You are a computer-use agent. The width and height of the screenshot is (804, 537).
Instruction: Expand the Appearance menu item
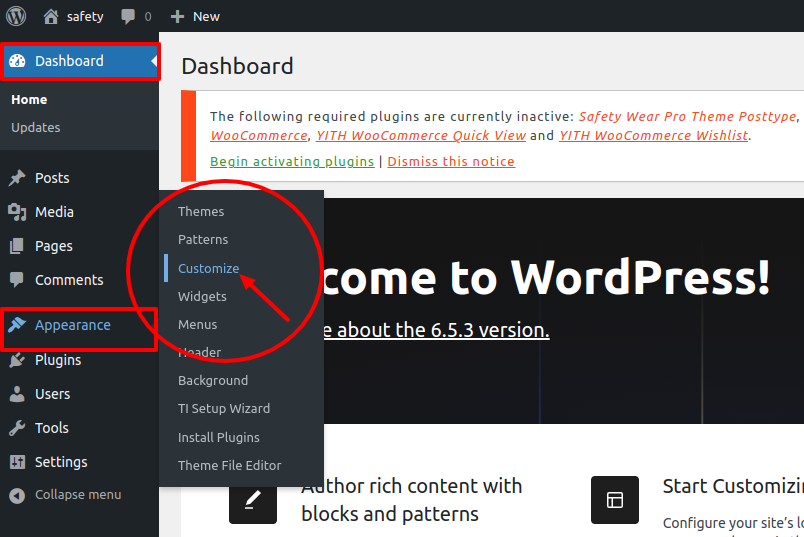[72, 326]
